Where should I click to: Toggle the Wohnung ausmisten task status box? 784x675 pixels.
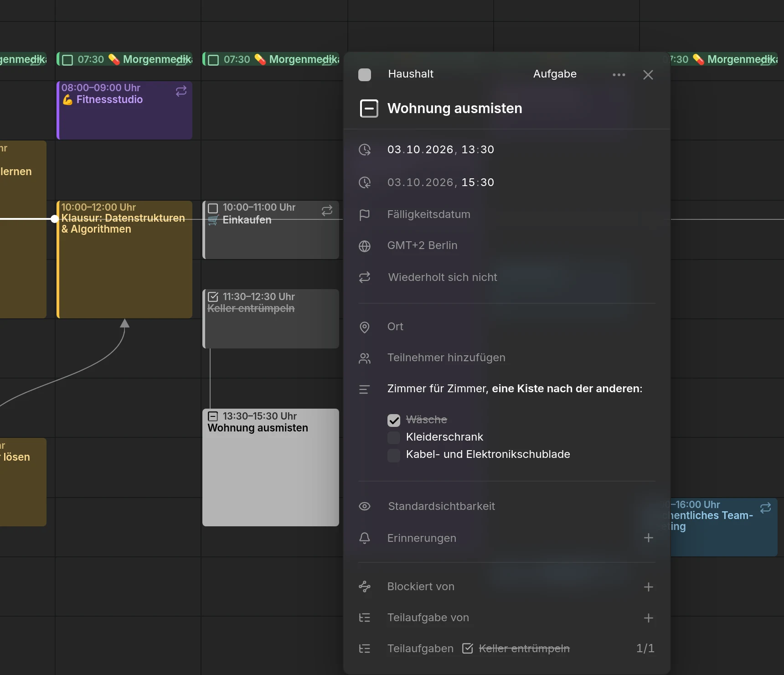[369, 109]
